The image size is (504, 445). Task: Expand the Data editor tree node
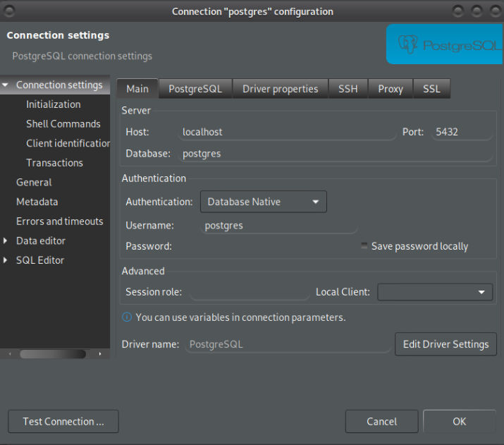point(5,240)
